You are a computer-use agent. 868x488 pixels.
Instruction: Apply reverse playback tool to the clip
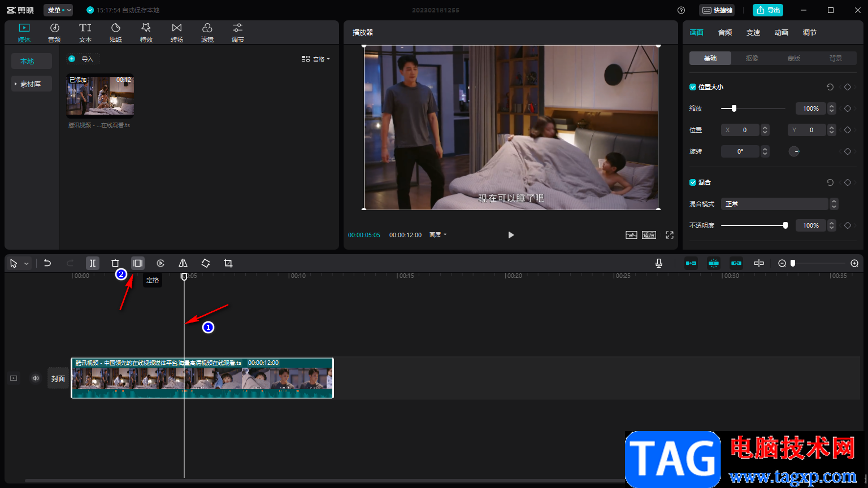pos(160,263)
